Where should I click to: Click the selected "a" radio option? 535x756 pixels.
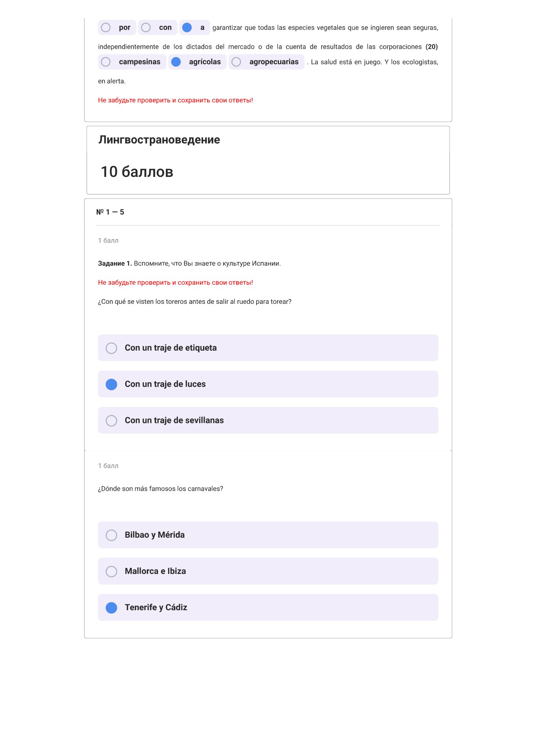[194, 28]
